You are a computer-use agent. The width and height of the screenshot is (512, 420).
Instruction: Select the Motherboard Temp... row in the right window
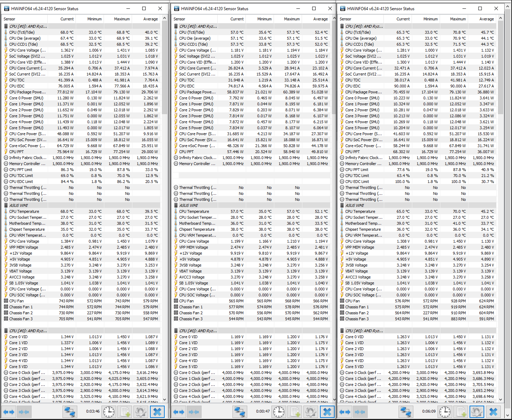417,223
